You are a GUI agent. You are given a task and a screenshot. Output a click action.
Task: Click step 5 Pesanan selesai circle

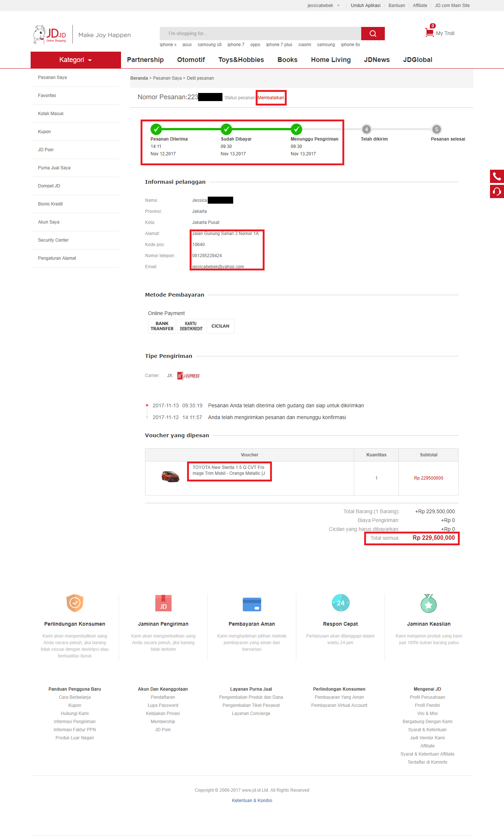pyautogui.click(x=436, y=129)
